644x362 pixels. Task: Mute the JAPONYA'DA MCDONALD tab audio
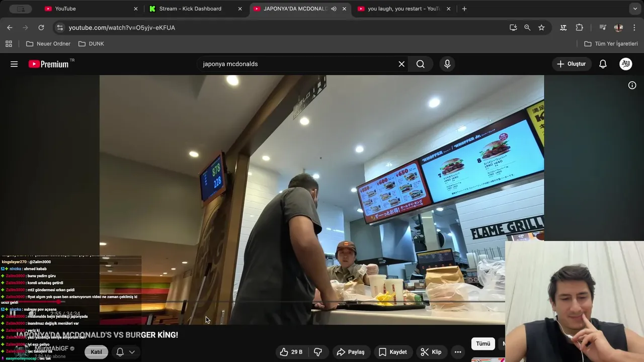point(334,9)
